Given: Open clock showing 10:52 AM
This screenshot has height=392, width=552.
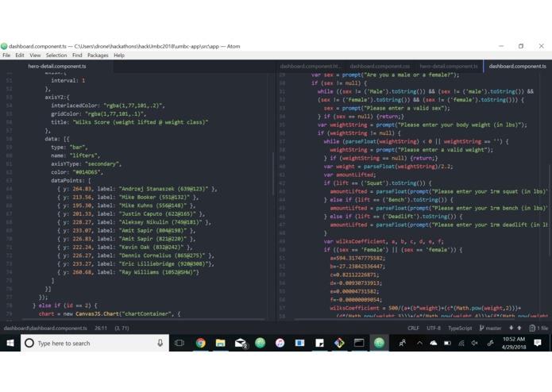Looking at the screenshot, I should point(514,343).
